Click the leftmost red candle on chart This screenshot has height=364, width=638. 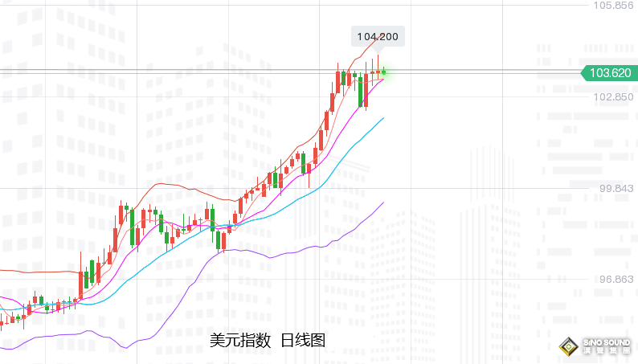click(2, 325)
